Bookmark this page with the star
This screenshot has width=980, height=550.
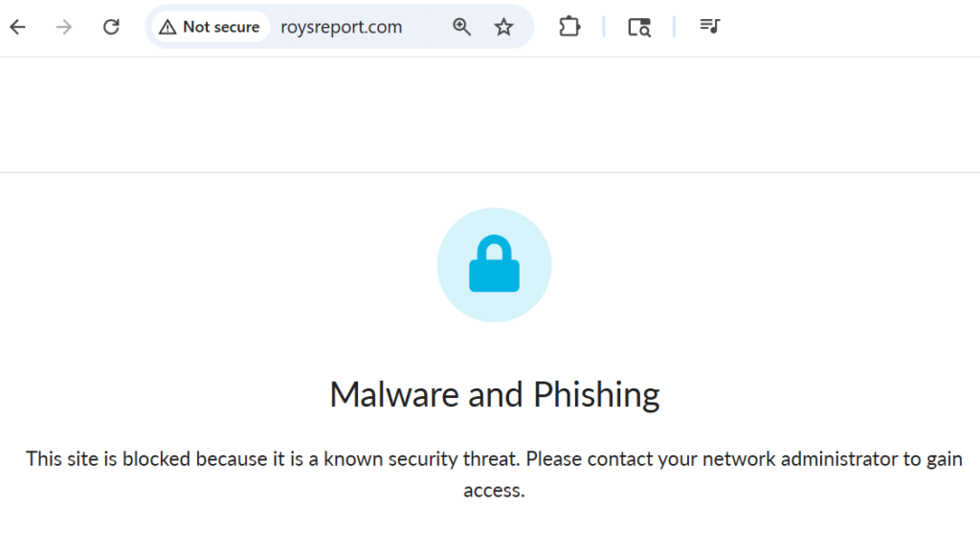(504, 27)
